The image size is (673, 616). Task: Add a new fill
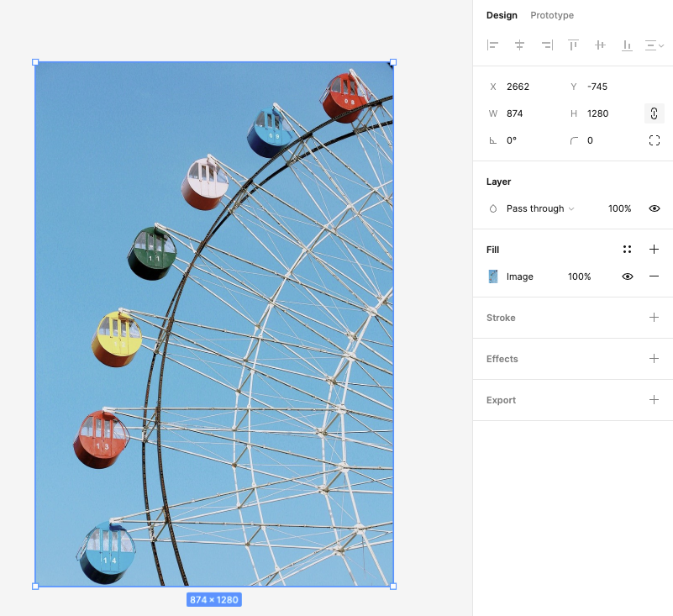654,250
